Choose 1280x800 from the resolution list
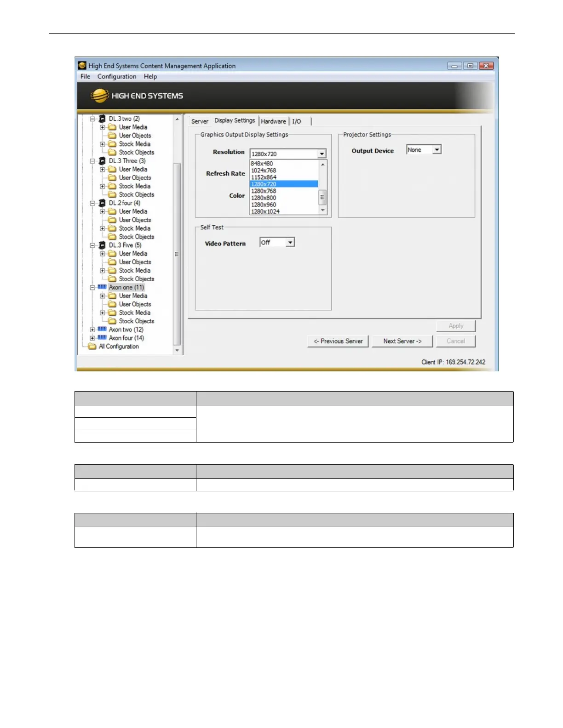The width and height of the screenshot is (563, 728). coord(284,198)
